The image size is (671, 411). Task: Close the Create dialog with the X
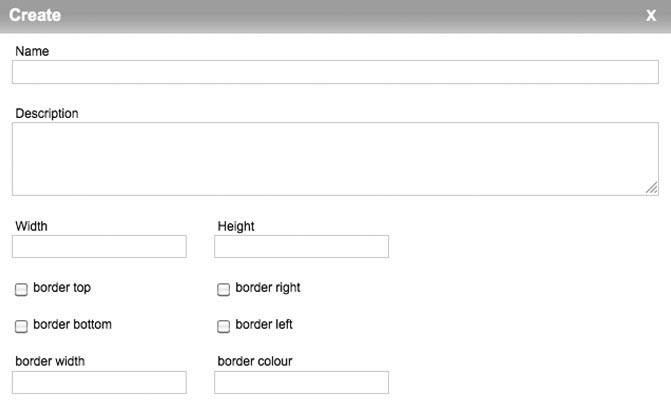[651, 15]
